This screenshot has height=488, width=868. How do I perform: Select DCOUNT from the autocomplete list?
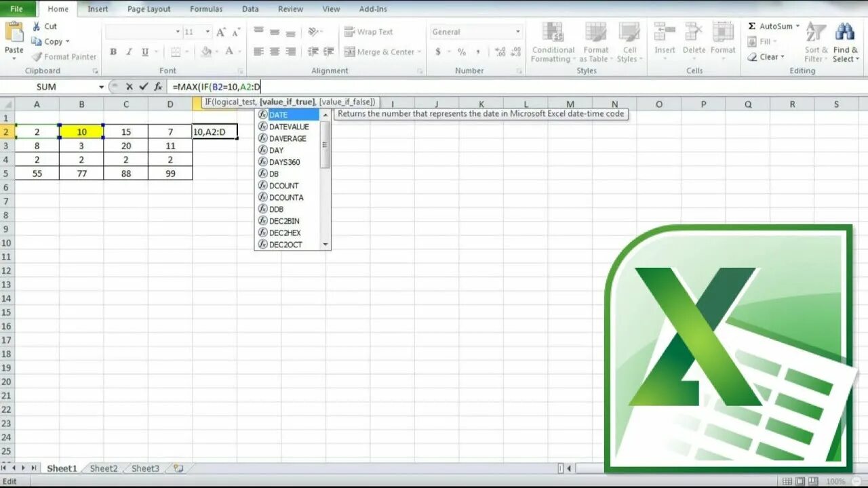[x=283, y=186]
